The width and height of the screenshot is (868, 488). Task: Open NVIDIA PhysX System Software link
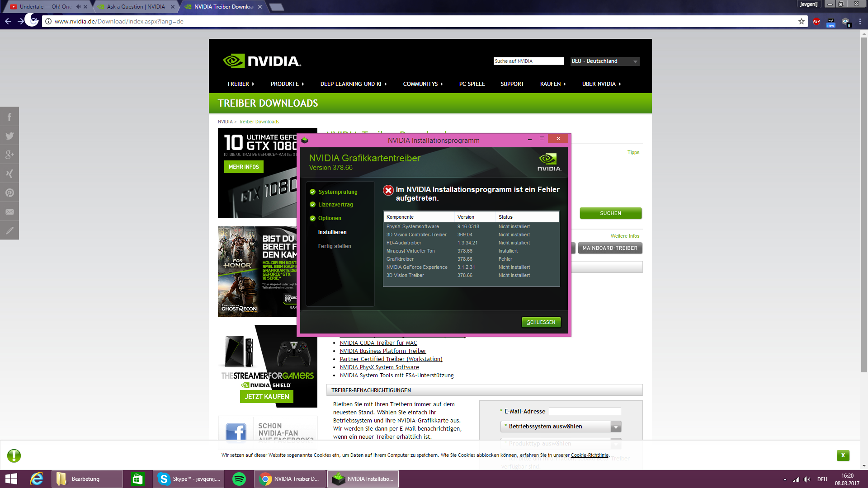(x=379, y=367)
